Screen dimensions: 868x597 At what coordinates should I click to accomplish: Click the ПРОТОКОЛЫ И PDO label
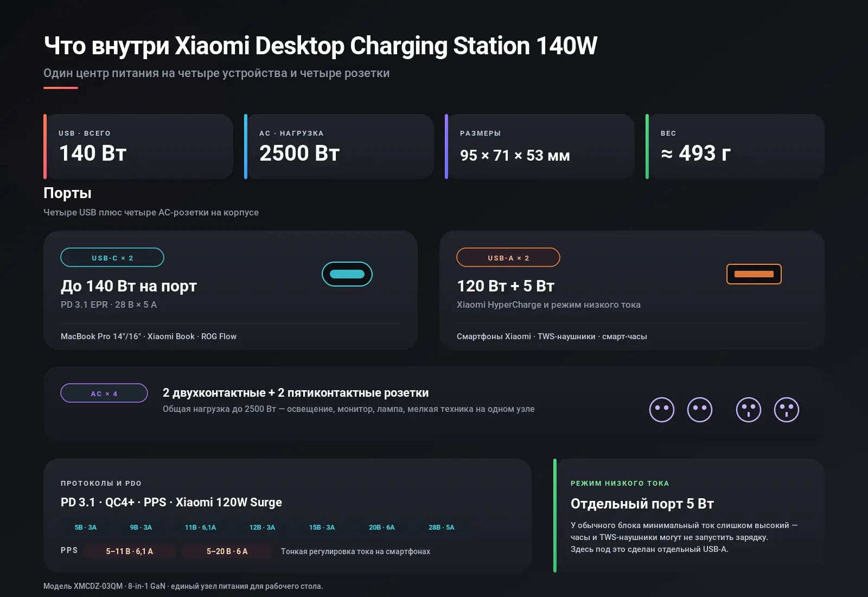pos(101,483)
